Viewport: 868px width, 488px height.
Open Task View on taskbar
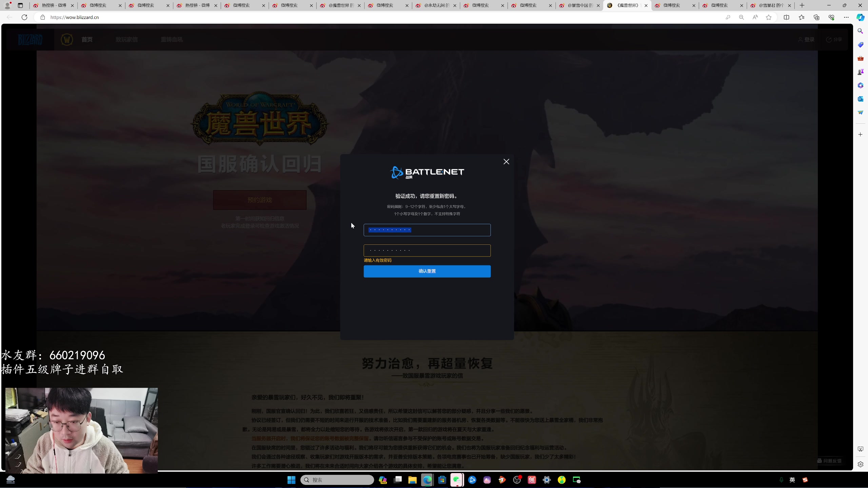click(398, 480)
